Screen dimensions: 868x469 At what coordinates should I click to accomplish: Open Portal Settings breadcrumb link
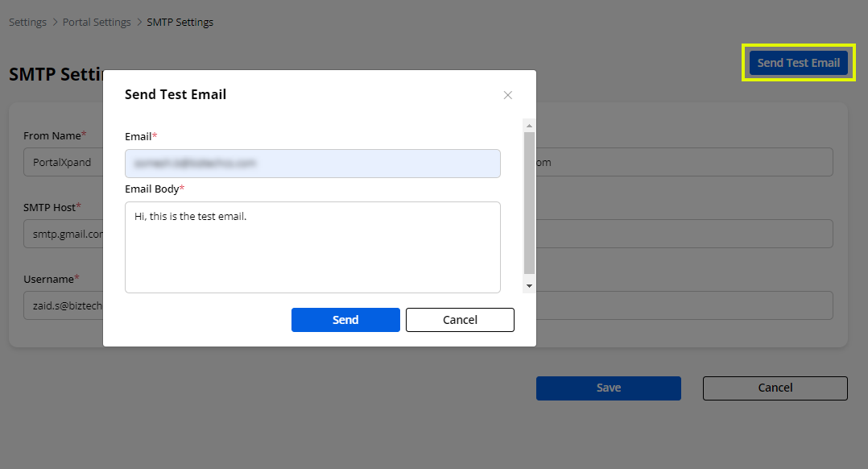97,22
